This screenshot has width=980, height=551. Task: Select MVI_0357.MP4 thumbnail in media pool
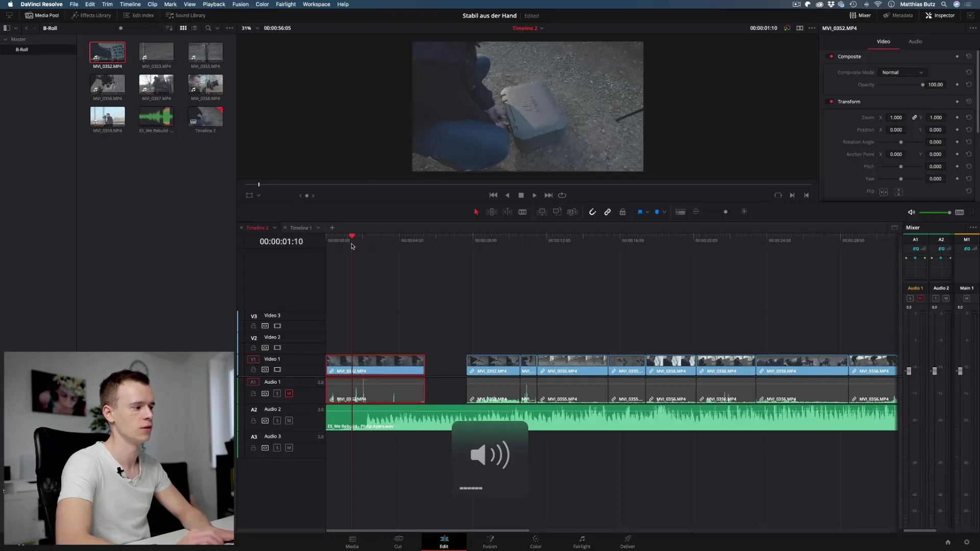[x=156, y=84]
